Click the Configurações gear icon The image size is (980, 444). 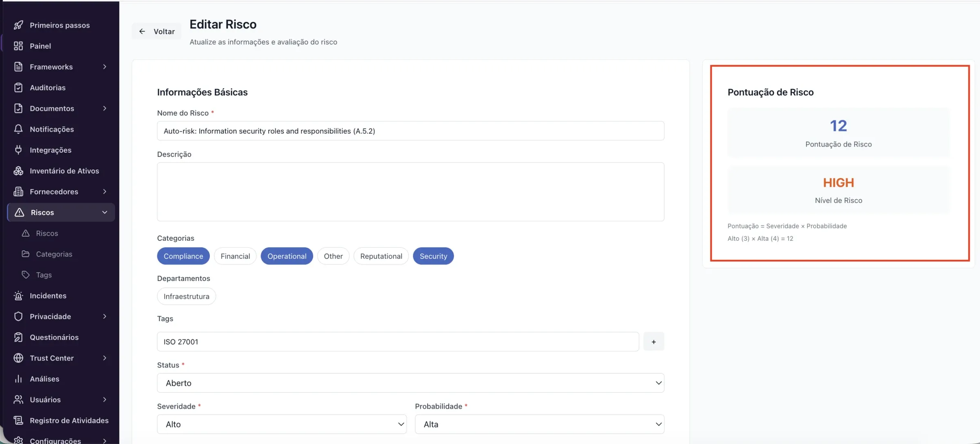click(x=18, y=440)
